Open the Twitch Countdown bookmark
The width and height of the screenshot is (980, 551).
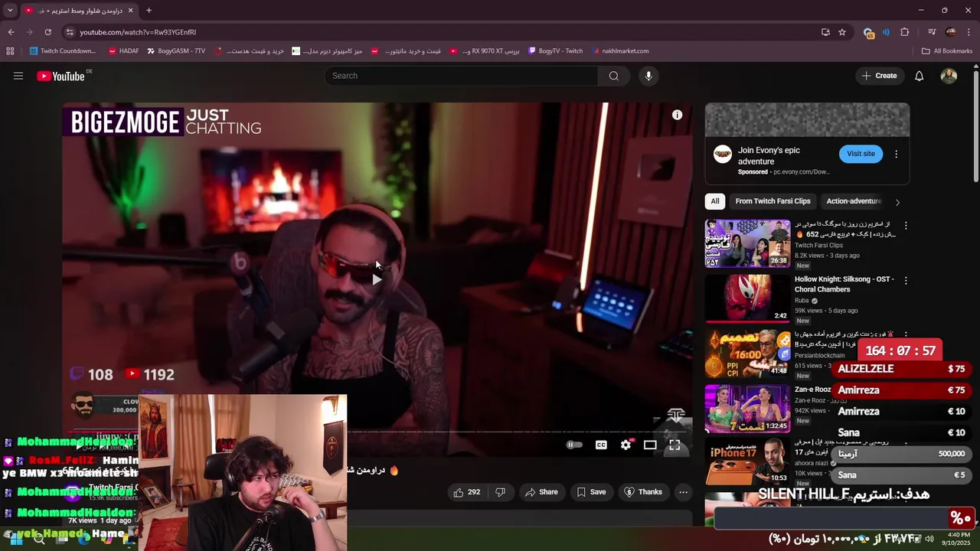[x=63, y=51]
